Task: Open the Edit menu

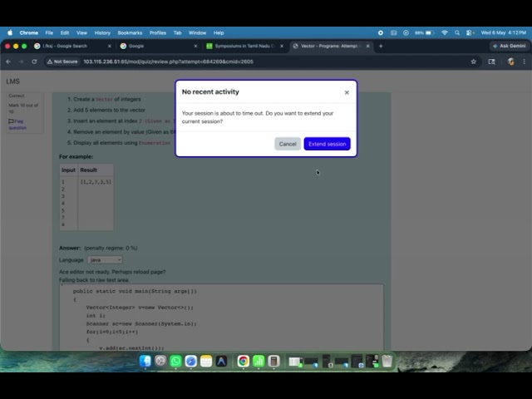Action: click(x=65, y=33)
